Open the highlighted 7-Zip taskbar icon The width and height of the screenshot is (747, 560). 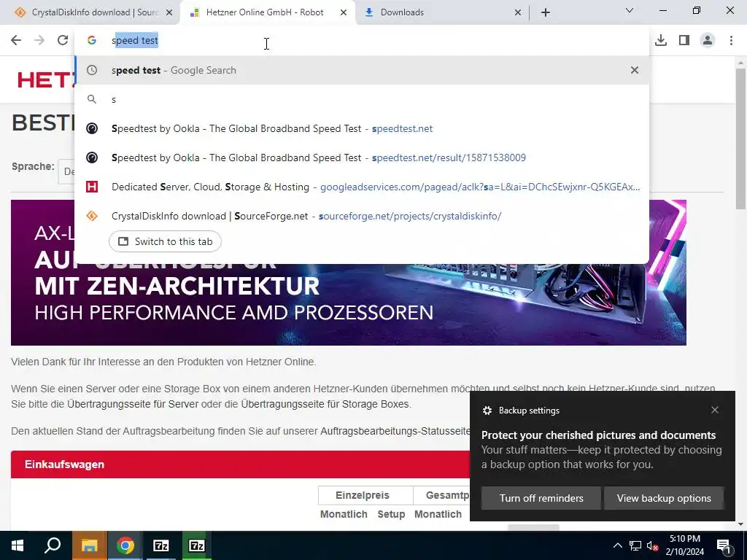pyautogui.click(x=197, y=545)
